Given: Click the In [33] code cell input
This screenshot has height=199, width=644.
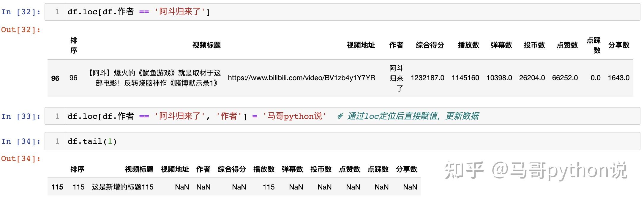Looking at the screenshot, I should coord(351,116).
